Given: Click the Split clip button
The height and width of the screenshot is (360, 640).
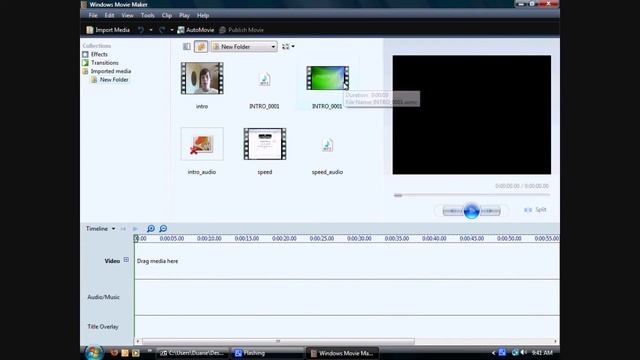Looking at the screenshot, I should (535, 209).
